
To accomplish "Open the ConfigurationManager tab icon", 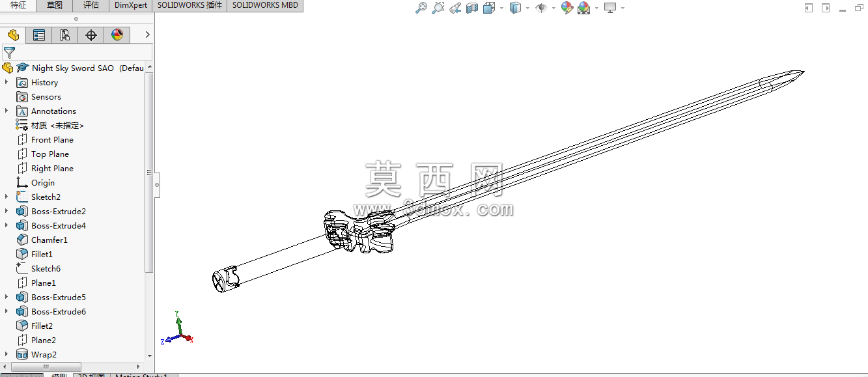I will 65,35.
